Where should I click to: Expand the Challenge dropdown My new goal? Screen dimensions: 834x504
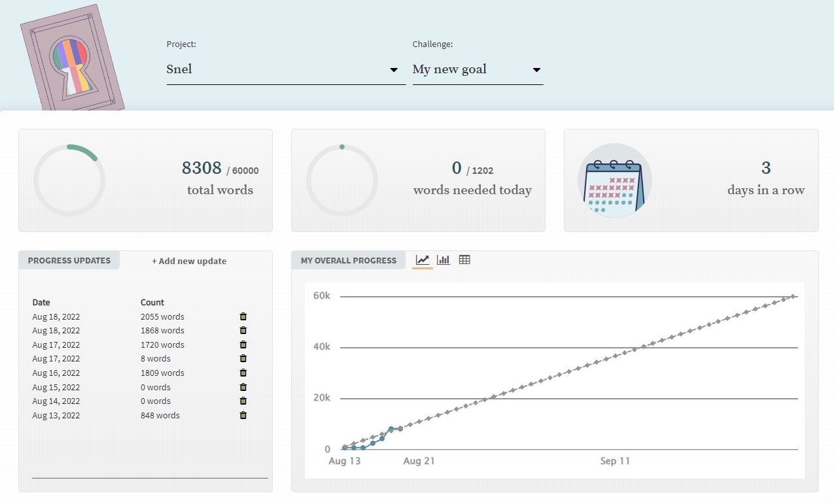(477, 70)
